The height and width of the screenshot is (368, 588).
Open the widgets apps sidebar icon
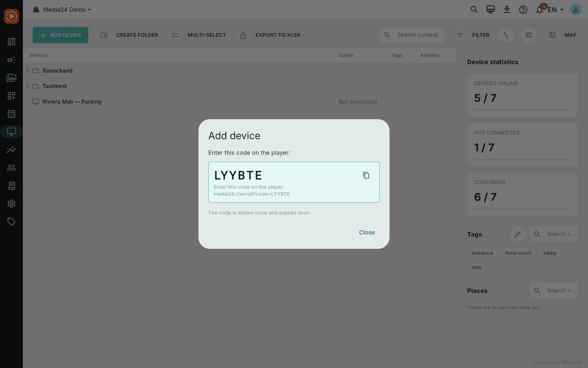pyautogui.click(x=11, y=96)
